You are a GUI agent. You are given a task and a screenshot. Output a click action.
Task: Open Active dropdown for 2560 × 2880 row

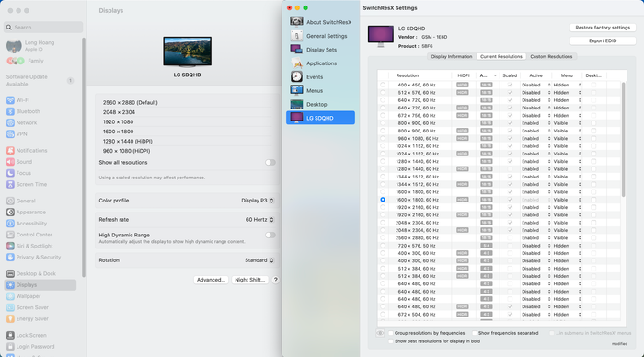[x=535, y=238]
